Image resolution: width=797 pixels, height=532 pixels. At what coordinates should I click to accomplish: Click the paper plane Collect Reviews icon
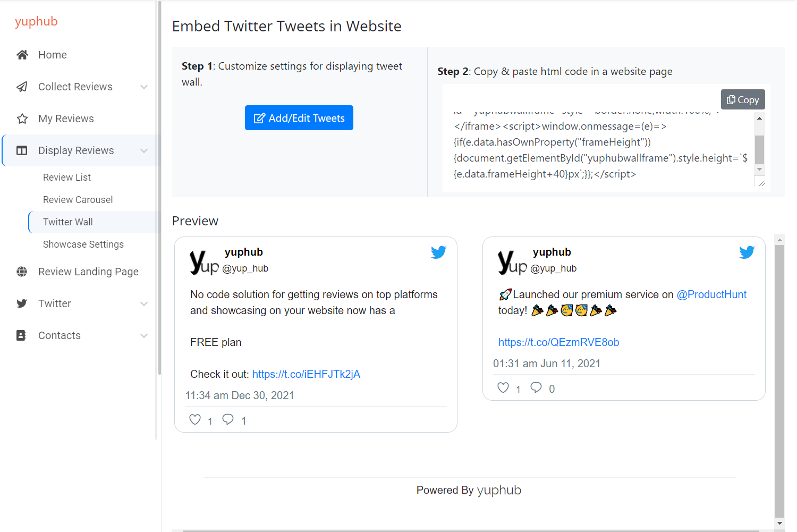coord(22,87)
